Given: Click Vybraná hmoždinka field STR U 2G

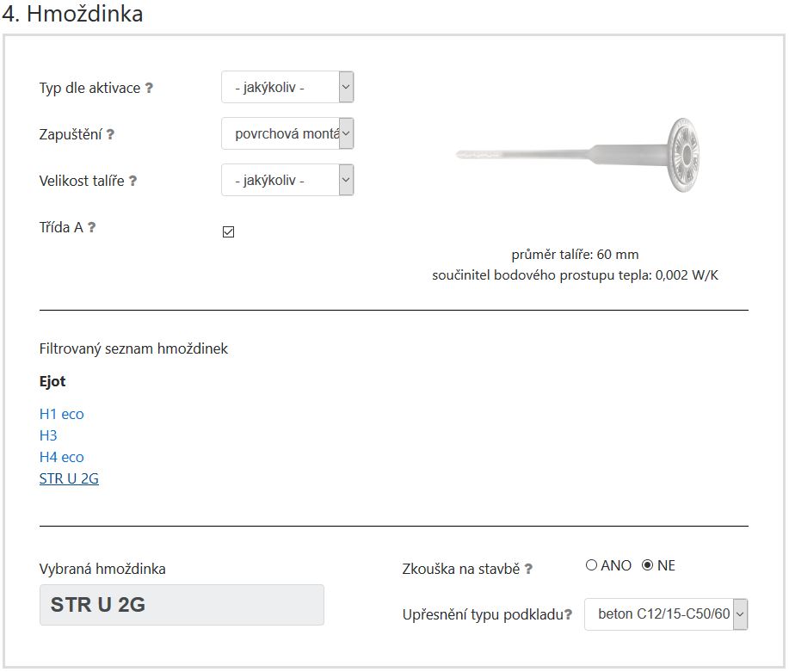Looking at the screenshot, I should coord(182,605).
